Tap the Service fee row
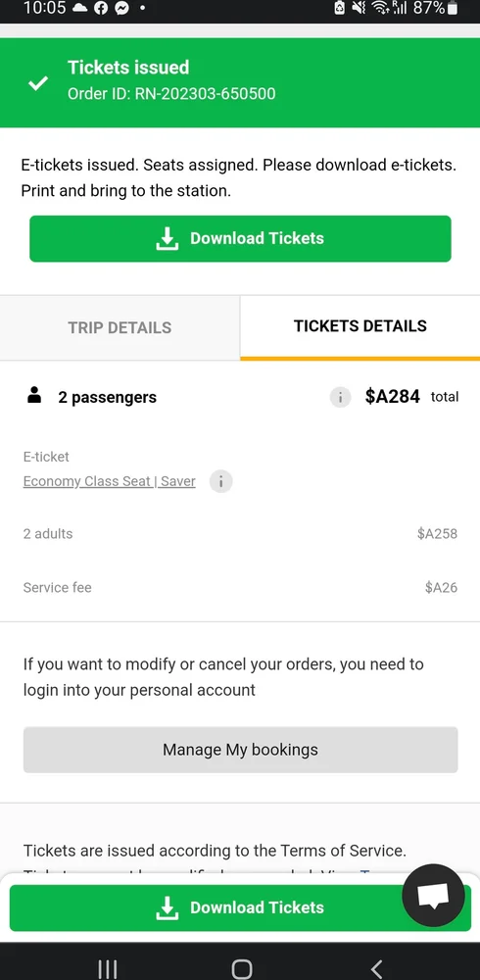The width and height of the screenshot is (480, 980). [240, 587]
